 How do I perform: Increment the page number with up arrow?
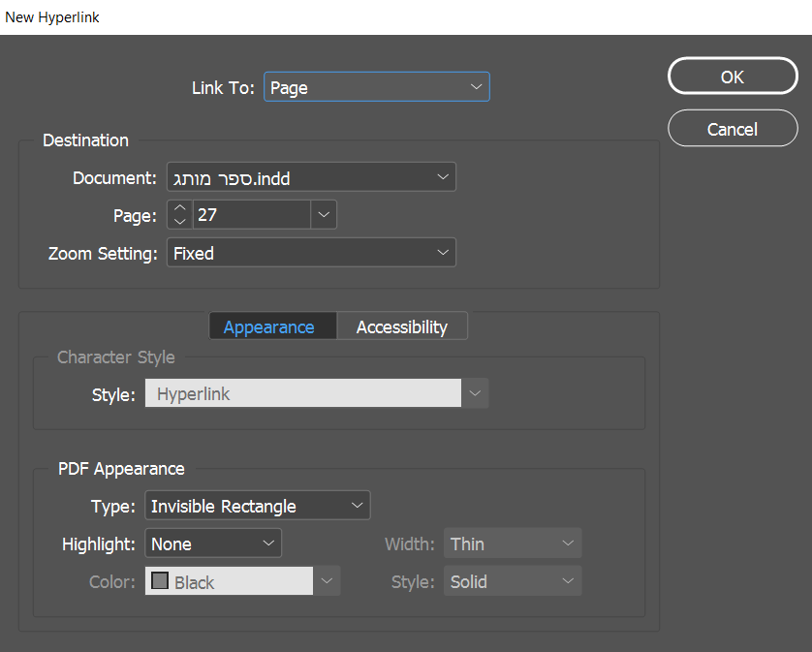179,208
